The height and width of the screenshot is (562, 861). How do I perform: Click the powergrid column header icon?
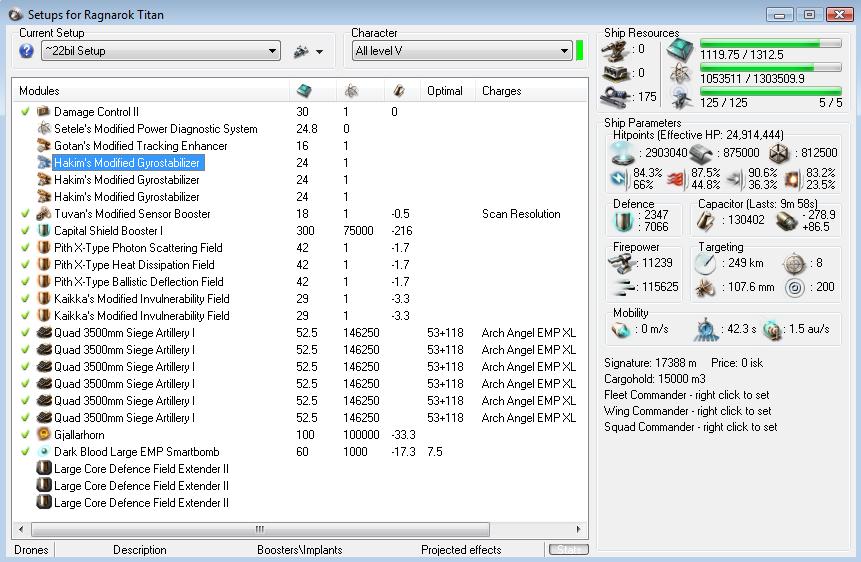tap(352, 90)
